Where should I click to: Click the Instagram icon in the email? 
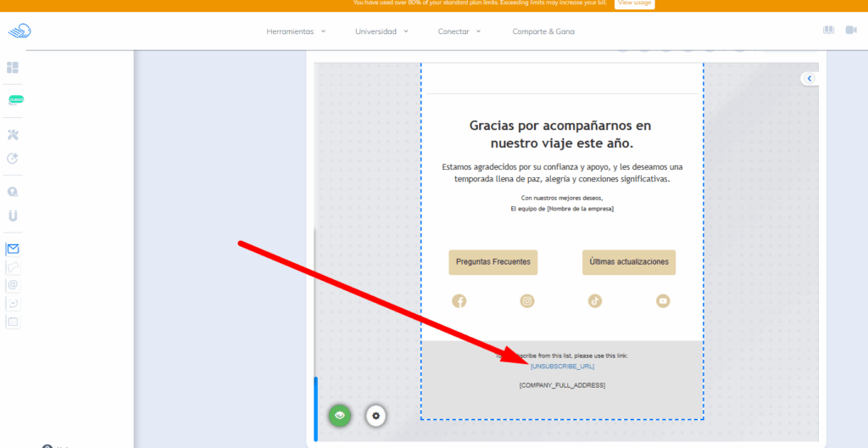(x=527, y=301)
